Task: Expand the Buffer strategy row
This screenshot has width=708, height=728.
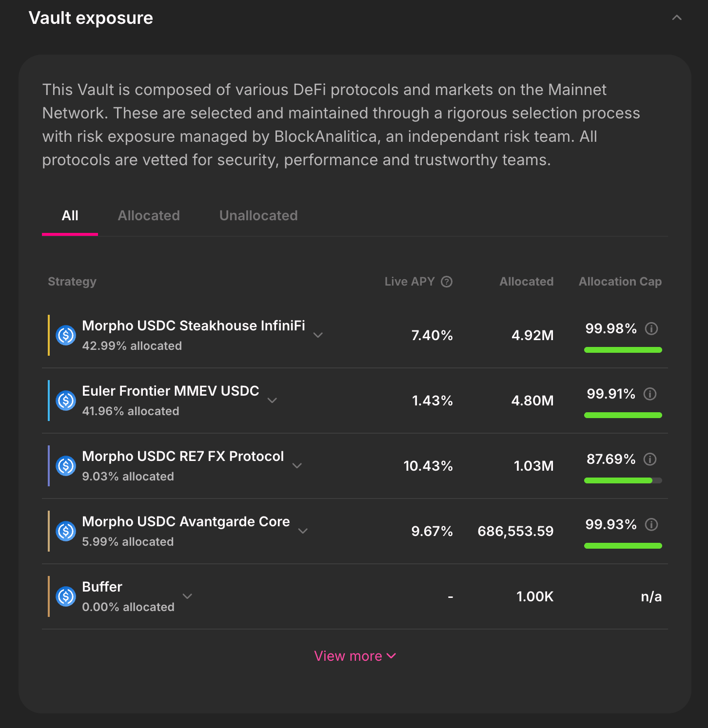Action: pos(187,596)
